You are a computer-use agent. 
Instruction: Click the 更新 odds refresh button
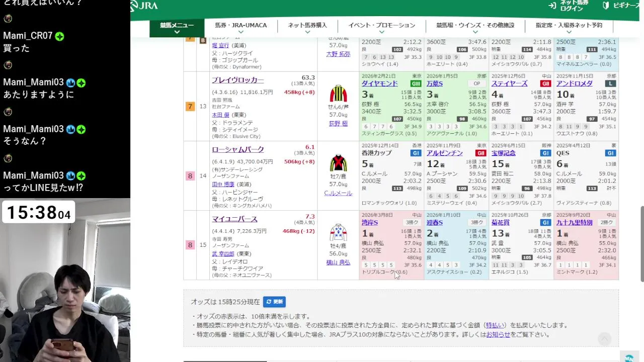[274, 302]
